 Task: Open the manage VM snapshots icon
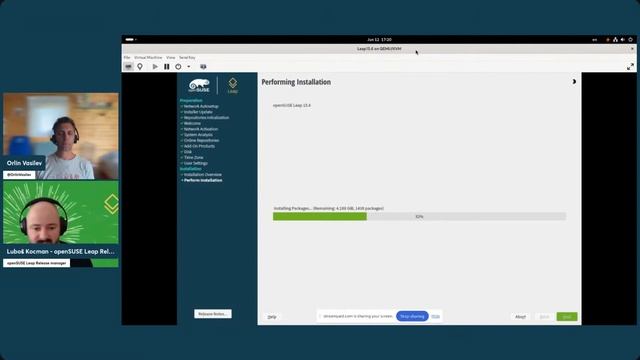point(203,67)
